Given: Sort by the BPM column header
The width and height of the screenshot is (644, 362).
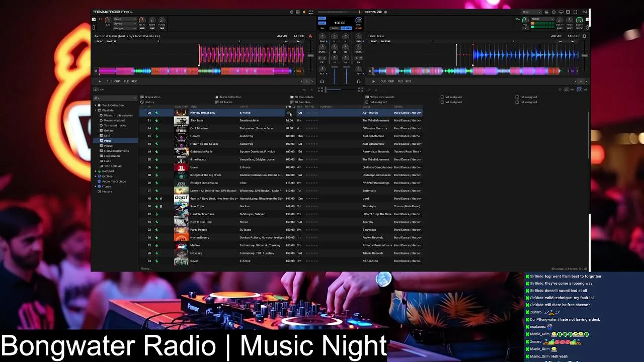Looking at the screenshot, I should click(x=289, y=107).
